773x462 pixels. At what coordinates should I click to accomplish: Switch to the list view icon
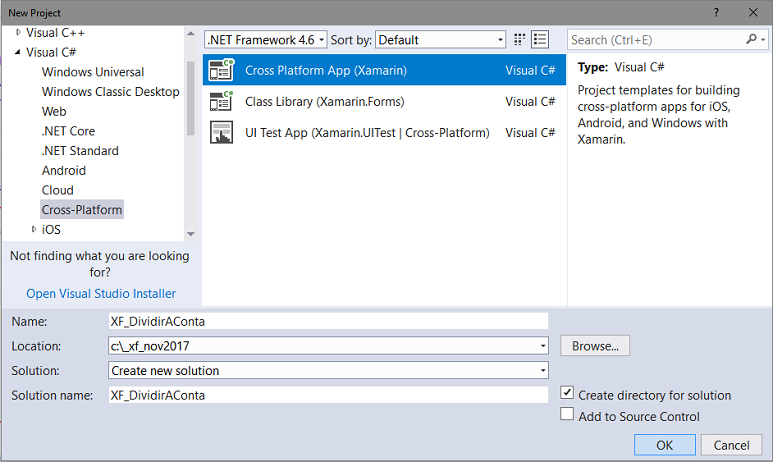click(x=540, y=40)
